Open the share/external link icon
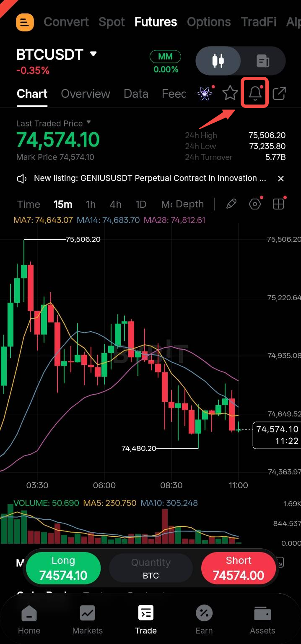The height and width of the screenshot is (644, 301). point(279,93)
